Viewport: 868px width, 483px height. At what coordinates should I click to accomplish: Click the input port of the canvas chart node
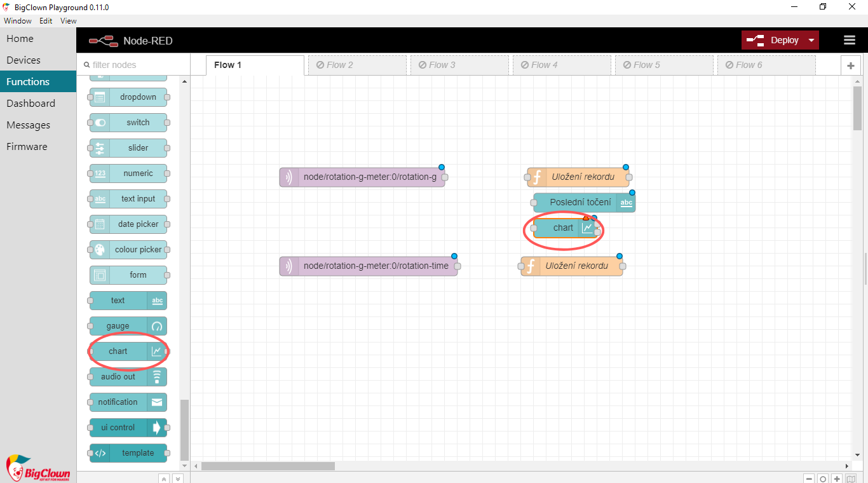(534, 228)
